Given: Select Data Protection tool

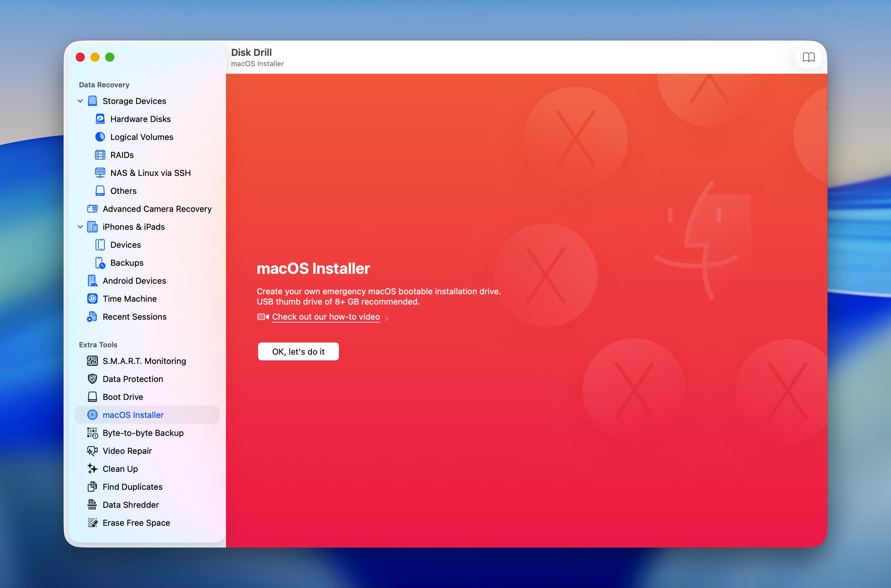Looking at the screenshot, I should pos(147,379).
